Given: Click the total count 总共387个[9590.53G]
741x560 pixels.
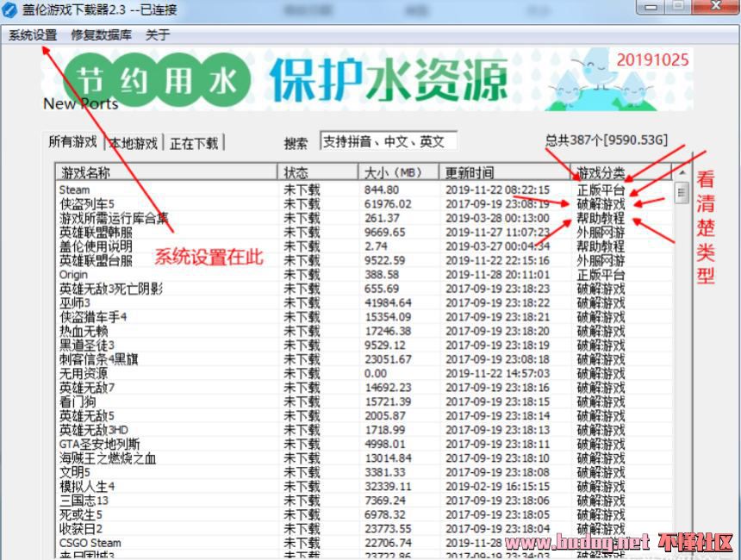Looking at the screenshot, I should [x=607, y=140].
